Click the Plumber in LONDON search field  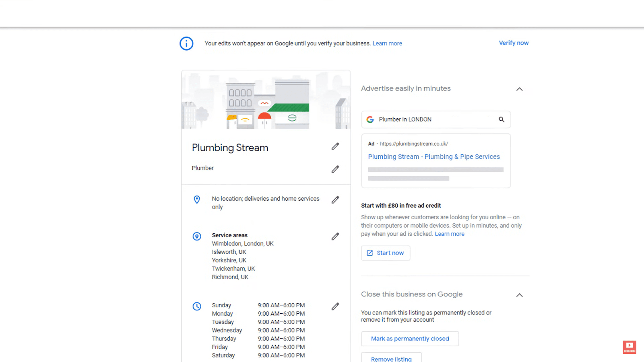[x=436, y=119]
